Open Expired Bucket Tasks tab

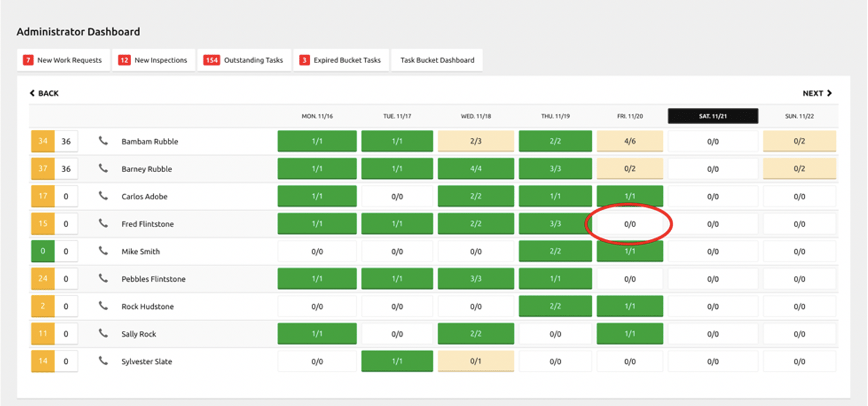[x=341, y=61]
